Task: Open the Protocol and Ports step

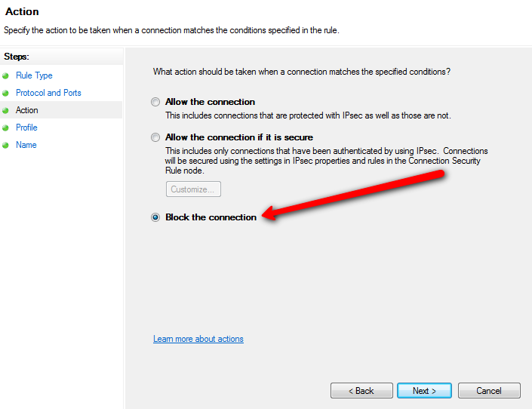Action: (48, 93)
